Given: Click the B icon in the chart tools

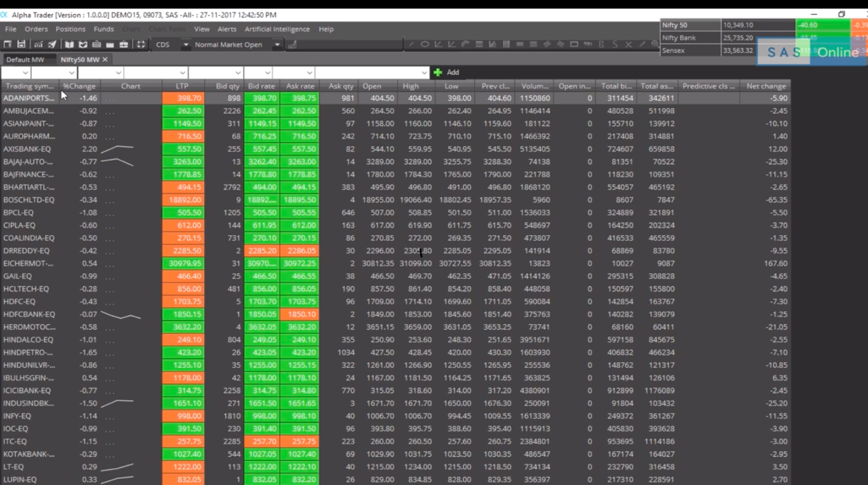Looking at the screenshot, I should pyautogui.click(x=601, y=44).
